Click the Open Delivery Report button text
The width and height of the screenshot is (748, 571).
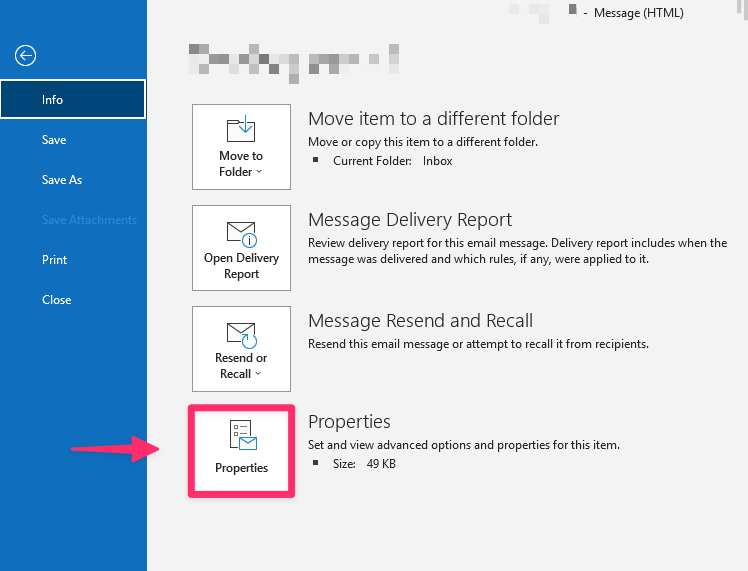tap(241, 266)
